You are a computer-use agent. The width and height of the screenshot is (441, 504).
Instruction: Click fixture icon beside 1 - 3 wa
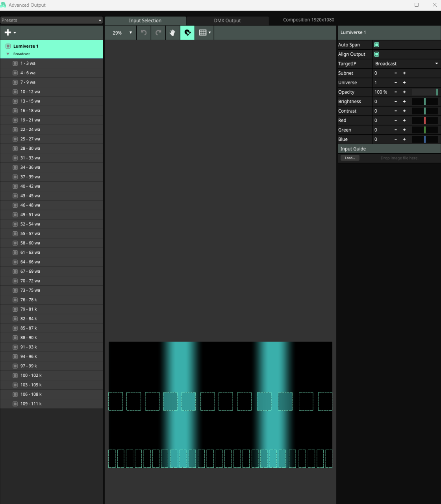[15, 63]
